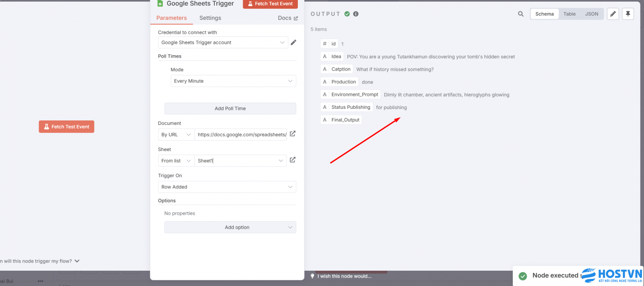Open the Docs link
The image size is (644, 286).
(x=288, y=18)
